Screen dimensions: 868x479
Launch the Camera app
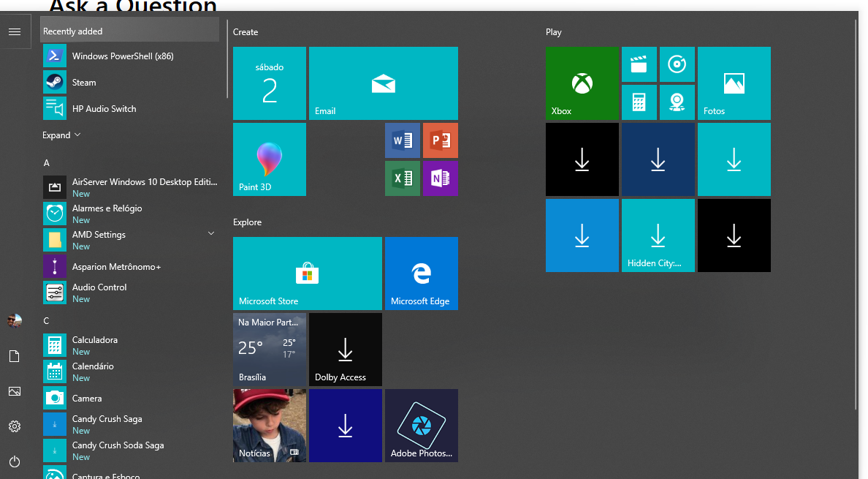point(131,398)
